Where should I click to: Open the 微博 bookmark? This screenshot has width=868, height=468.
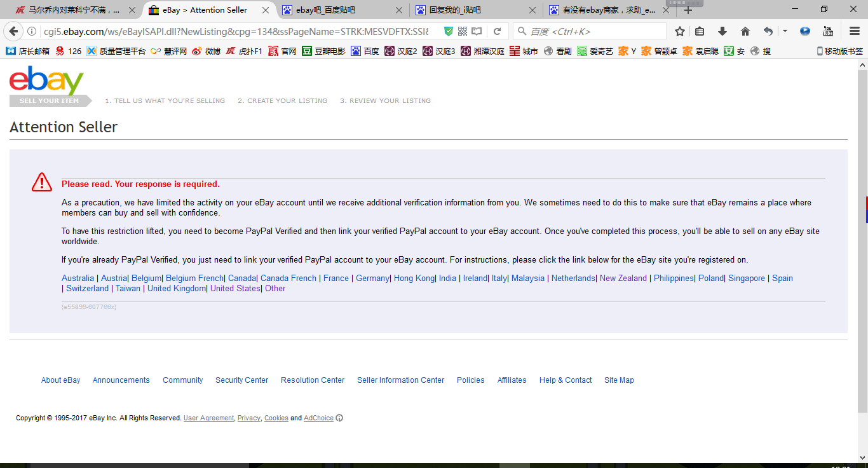[207, 51]
